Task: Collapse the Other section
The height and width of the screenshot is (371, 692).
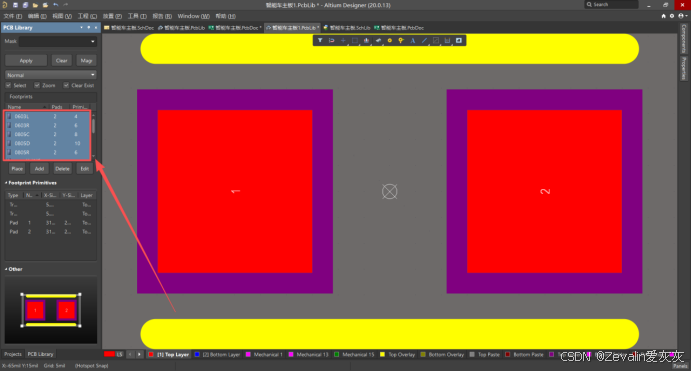Action: coord(6,269)
